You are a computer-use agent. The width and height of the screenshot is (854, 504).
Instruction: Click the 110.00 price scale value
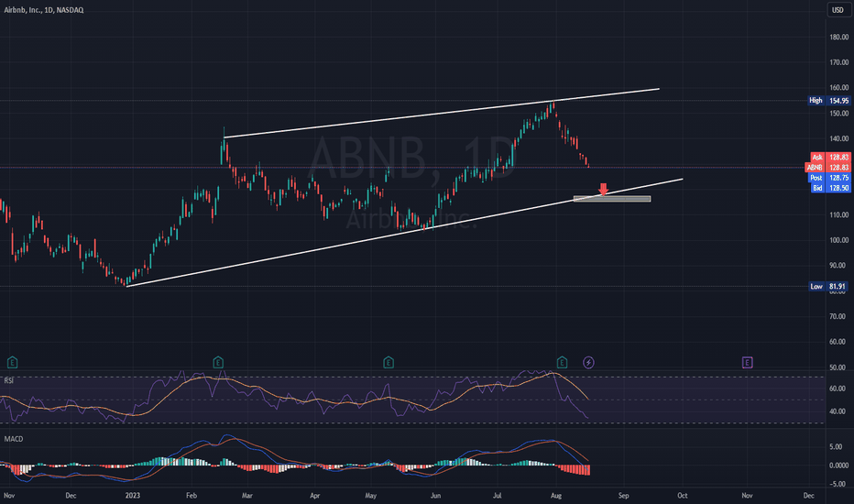[x=838, y=214]
